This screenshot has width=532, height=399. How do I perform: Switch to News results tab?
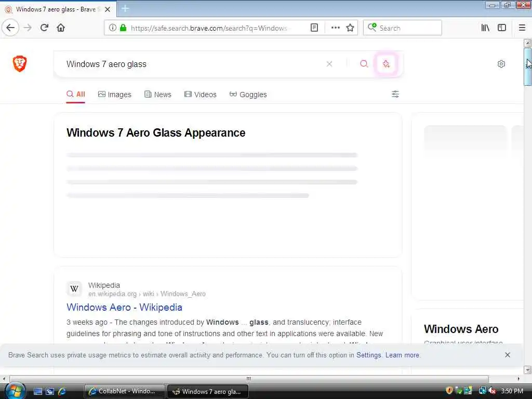coord(158,95)
